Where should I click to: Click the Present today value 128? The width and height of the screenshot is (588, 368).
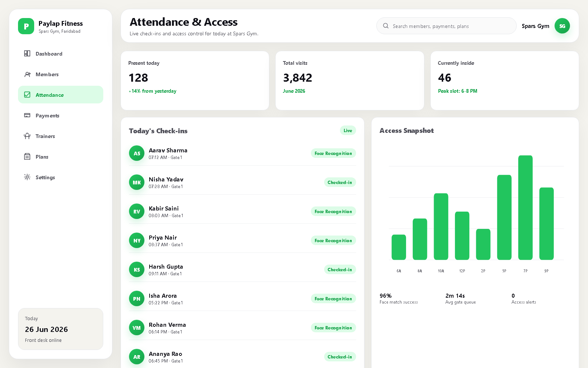(x=138, y=78)
